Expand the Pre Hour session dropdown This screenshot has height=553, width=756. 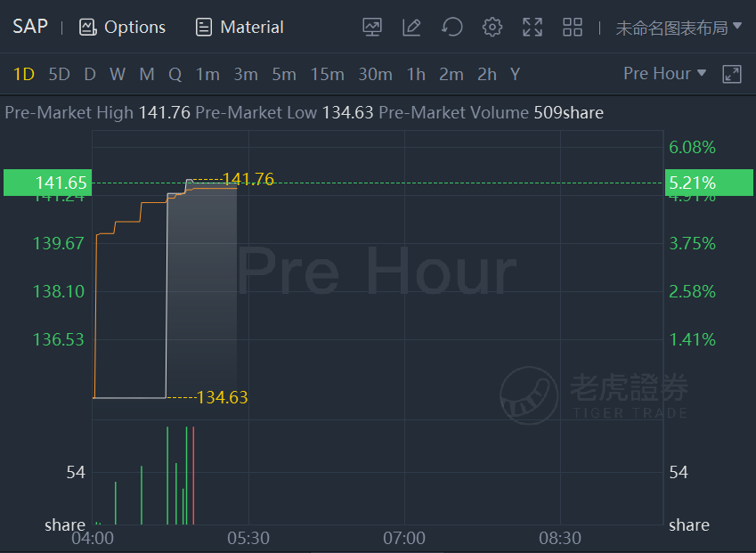[x=664, y=74]
